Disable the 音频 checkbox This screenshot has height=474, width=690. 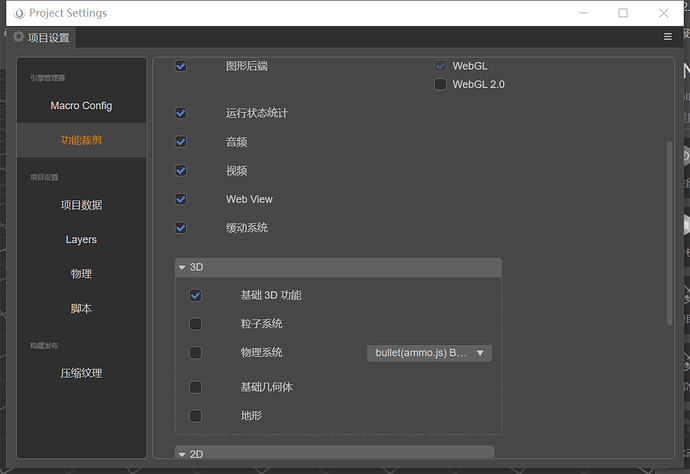(180, 142)
